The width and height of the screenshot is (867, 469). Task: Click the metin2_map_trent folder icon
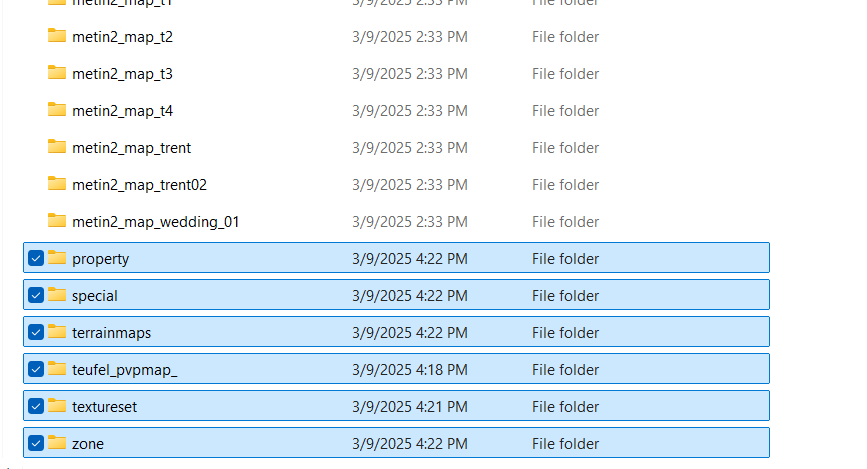(x=57, y=147)
